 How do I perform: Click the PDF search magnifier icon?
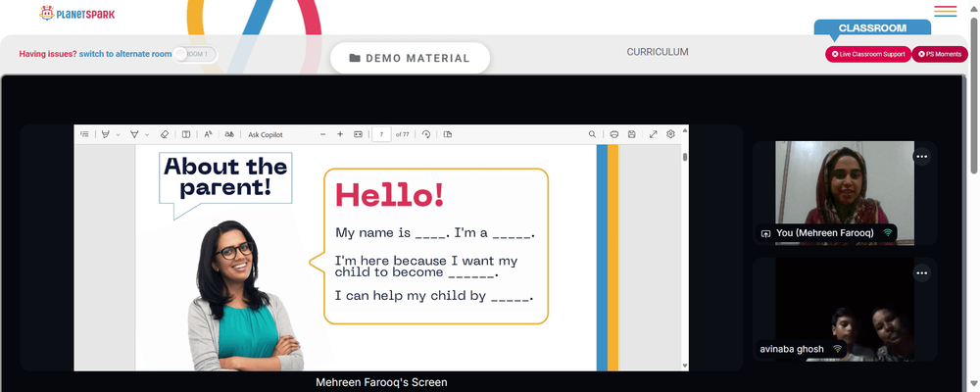click(592, 134)
